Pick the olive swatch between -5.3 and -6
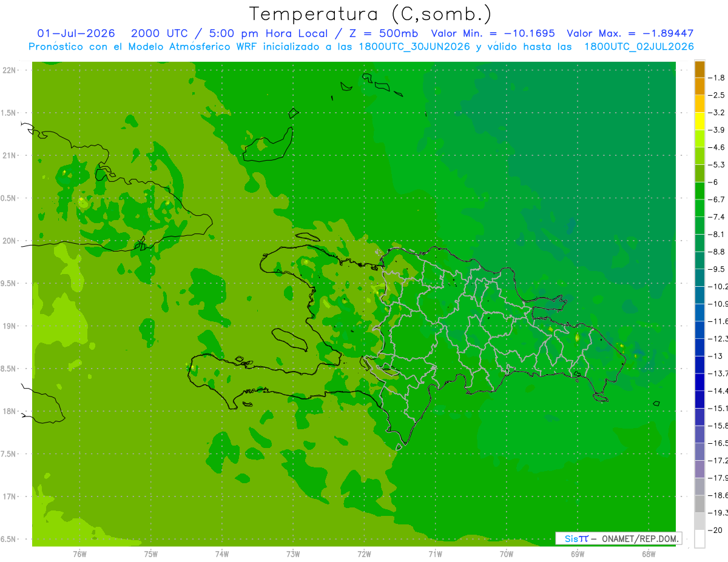Screen dimensions: 728x562 click(x=699, y=173)
